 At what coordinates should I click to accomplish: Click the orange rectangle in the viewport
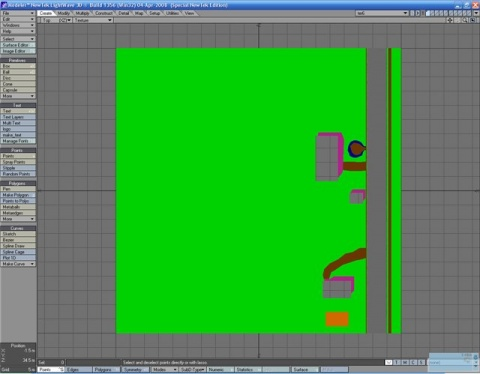[337, 319]
